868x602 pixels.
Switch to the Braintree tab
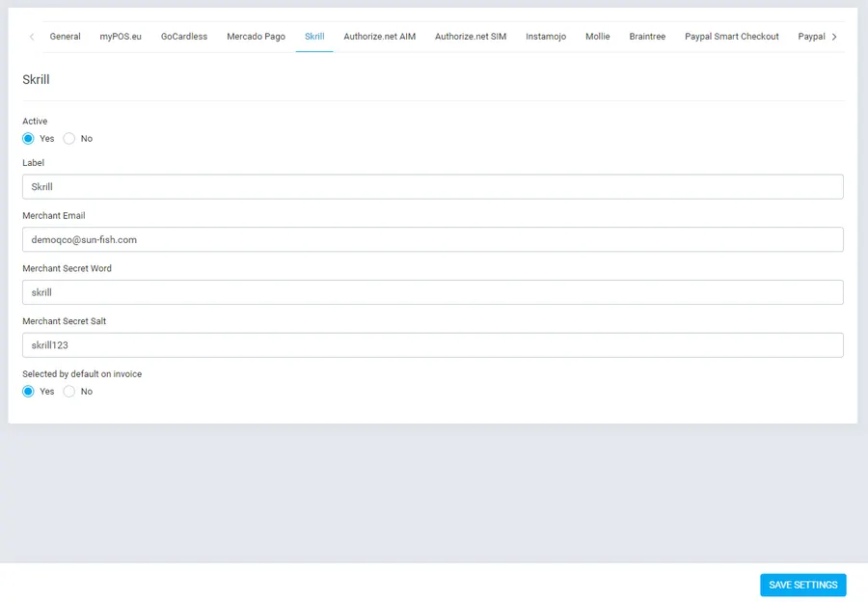(647, 37)
